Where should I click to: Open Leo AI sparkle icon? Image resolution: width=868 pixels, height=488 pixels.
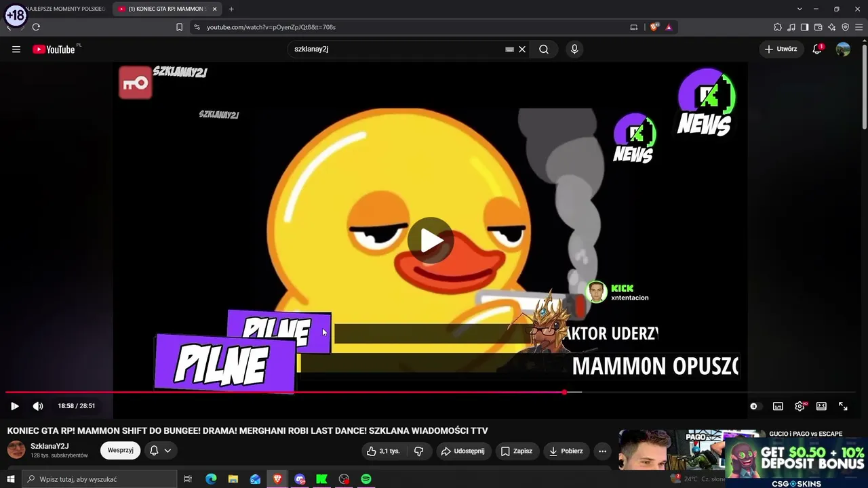(x=832, y=27)
